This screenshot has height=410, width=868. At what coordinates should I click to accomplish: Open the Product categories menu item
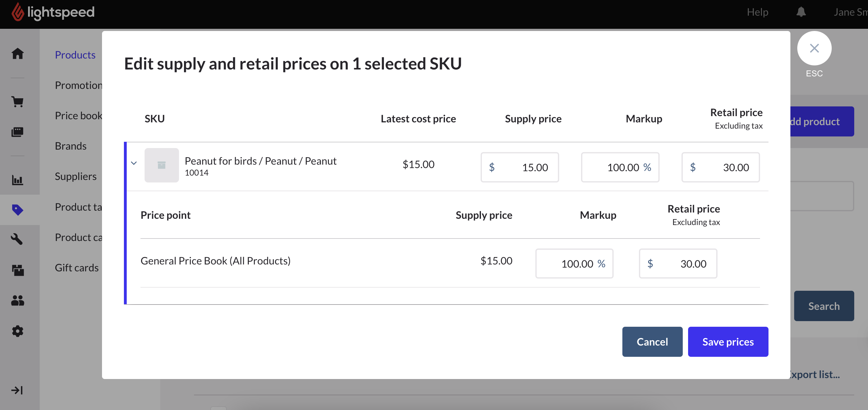pyautogui.click(x=79, y=237)
